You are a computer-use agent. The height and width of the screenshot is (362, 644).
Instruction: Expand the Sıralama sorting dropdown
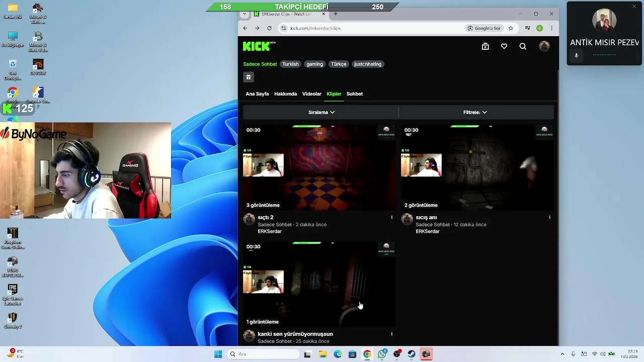(x=321, y=112)
